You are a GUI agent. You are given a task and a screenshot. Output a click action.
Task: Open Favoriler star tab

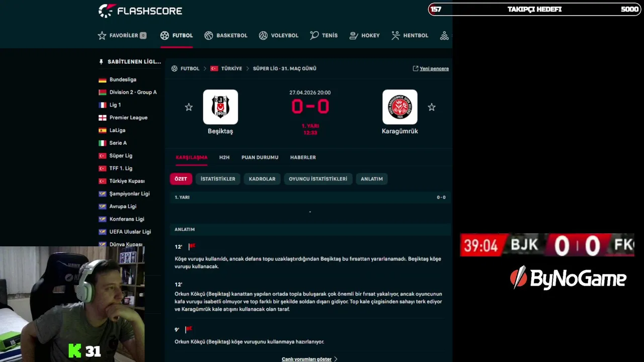122,36
